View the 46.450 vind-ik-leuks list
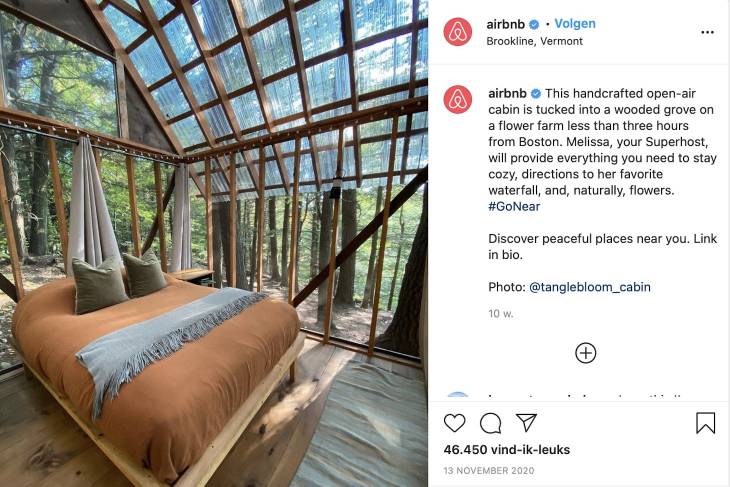 (x=507, y=450)
